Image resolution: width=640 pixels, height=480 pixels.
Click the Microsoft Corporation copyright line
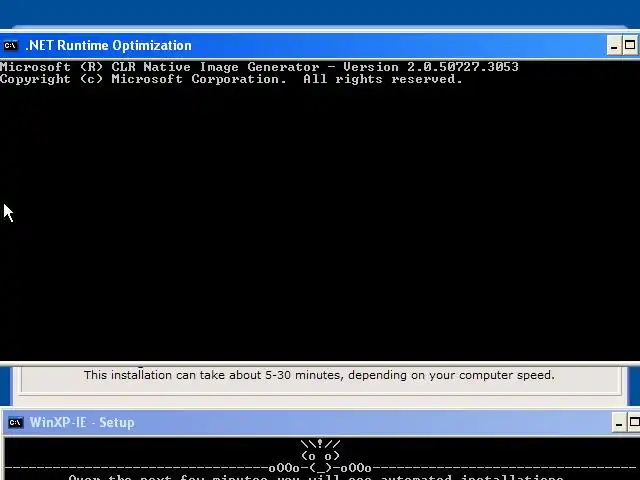pyautogui.click(x=231, y=79)
